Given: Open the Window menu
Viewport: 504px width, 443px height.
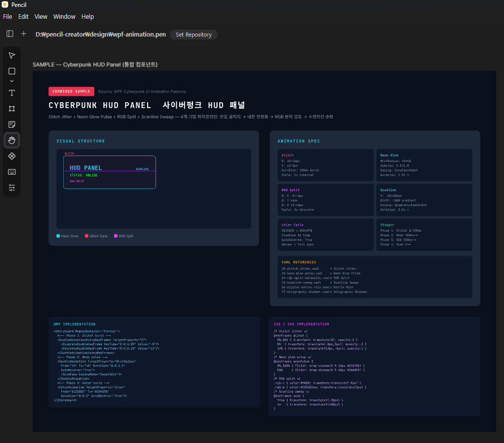Looking at the screenshot, I should [64, 17].
